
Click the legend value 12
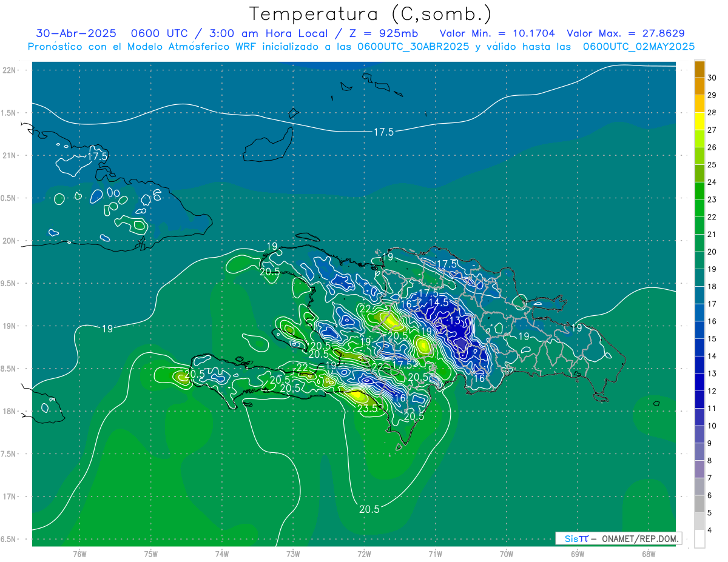[712, 391]
